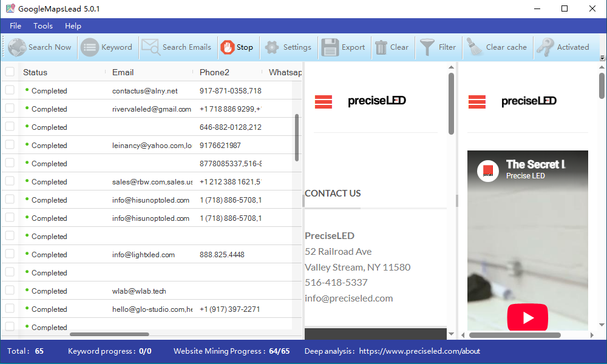Check the row with wlab@wlab.tech
Image resolution: width=607 pixels, height=364 pixels.
pyautogui.click(x=10, y=290)
